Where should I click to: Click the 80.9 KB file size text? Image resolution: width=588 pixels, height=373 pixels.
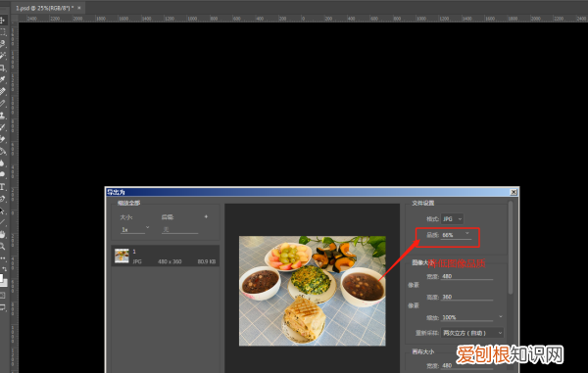click(207, 261)
